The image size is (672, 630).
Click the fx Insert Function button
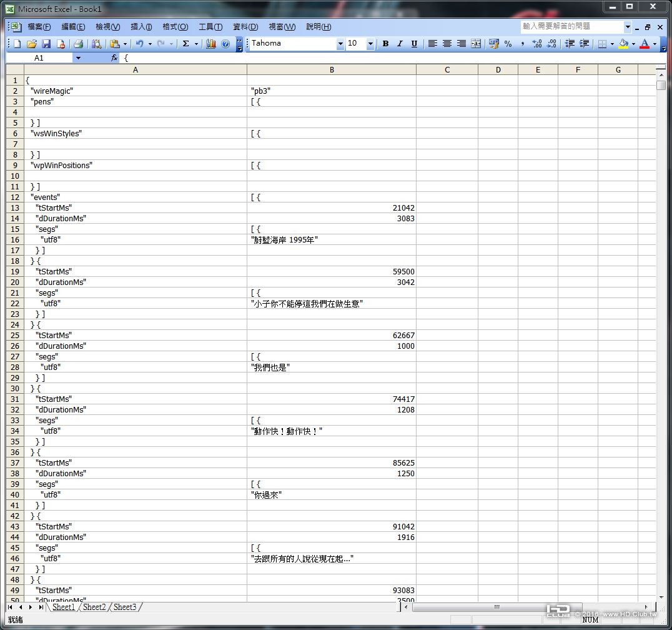pos(114,58)
